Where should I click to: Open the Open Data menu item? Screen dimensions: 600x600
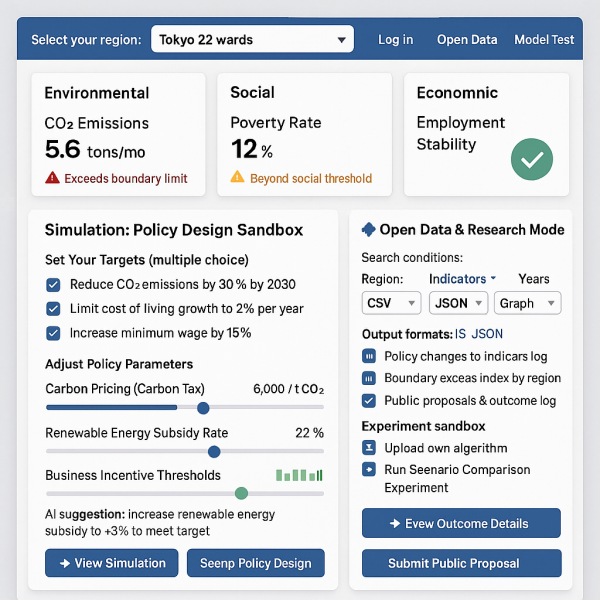[x=467, y=40]
